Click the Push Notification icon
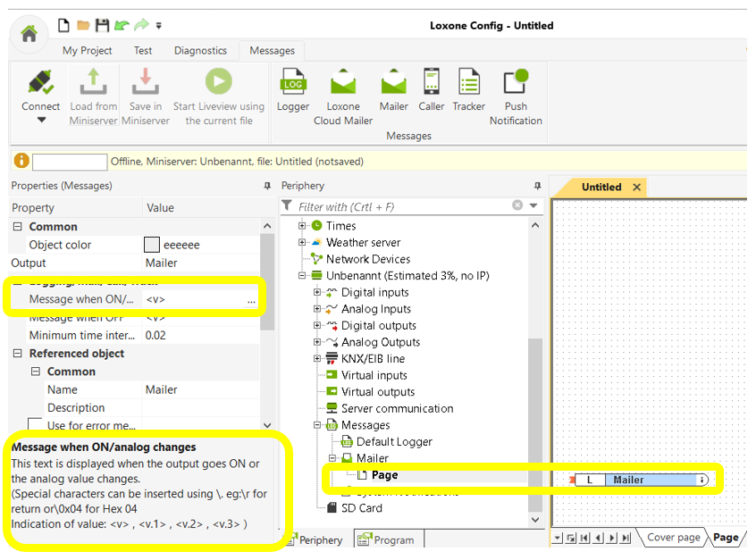The height and width of the screenshot is (560, 756). click(x=516, y=83)
